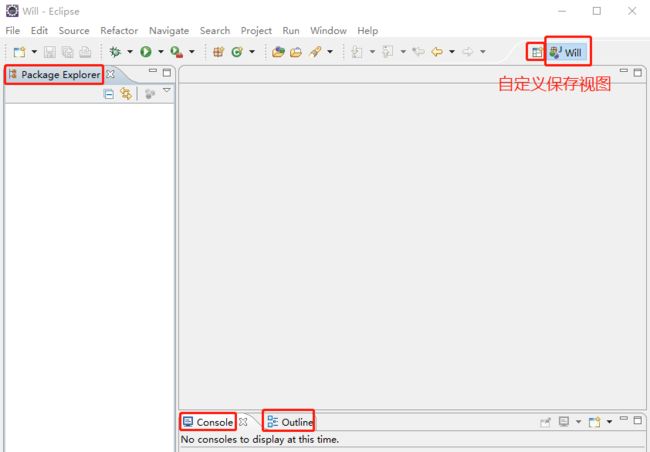
Task: Minimize the editor area
Action: 623,71
